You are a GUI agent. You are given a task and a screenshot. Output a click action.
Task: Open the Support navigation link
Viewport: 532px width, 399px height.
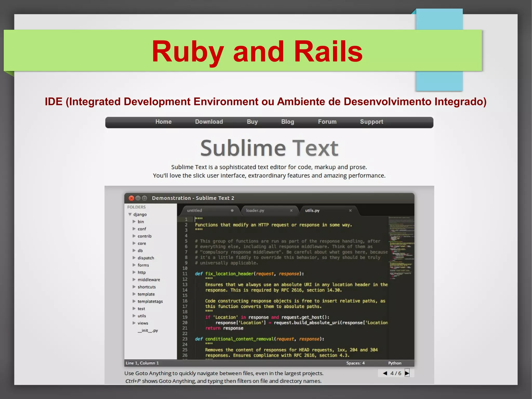(371, 122)
